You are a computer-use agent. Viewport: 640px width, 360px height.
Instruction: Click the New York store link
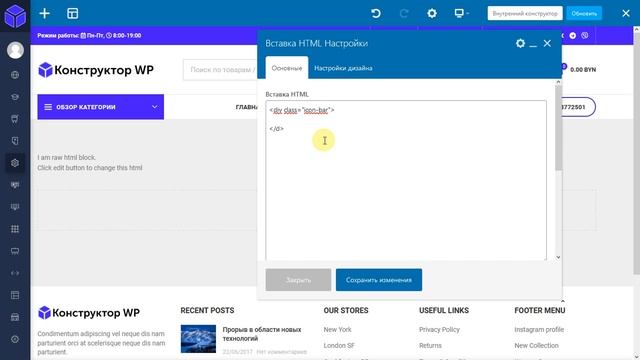[x=338, y=329]
